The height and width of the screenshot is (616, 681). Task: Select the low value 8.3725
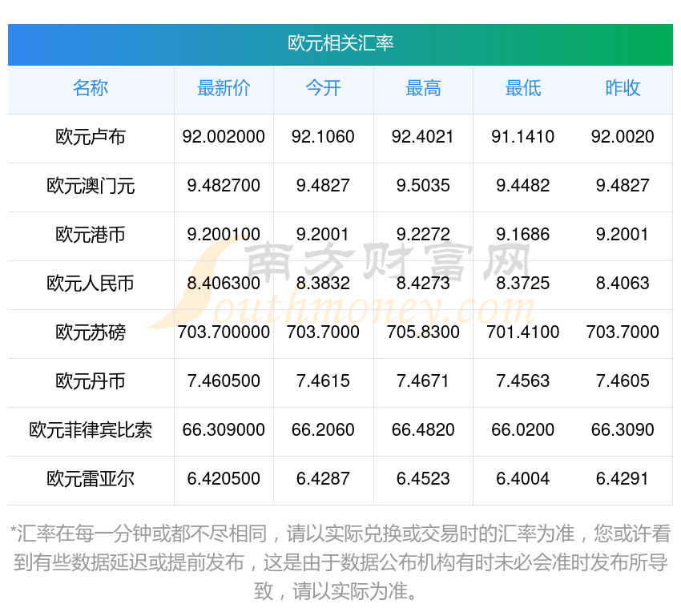click(x=523, y=284)
